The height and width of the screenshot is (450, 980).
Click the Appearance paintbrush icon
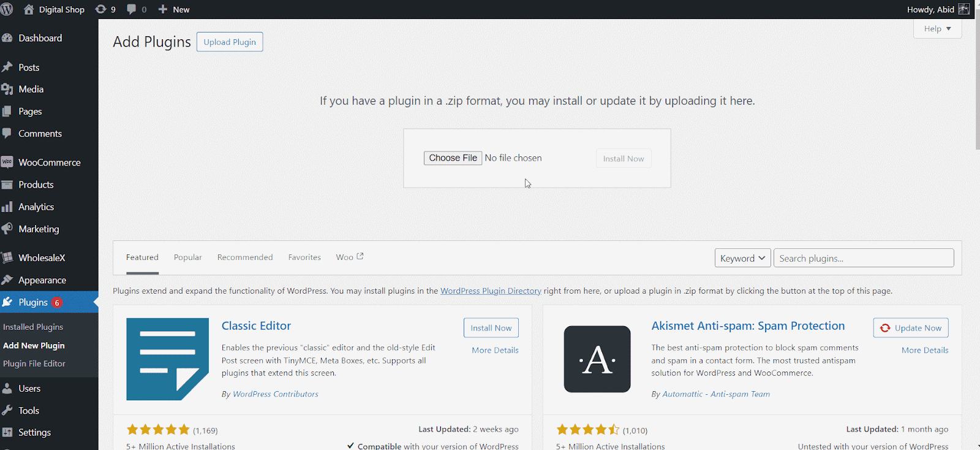tap(7, 280)
